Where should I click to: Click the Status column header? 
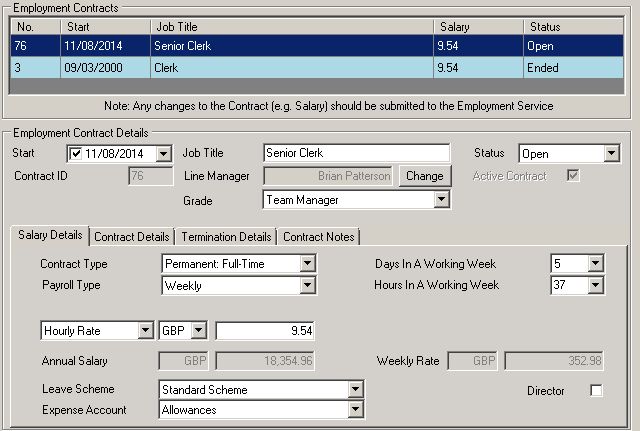(x=573, y=27)
